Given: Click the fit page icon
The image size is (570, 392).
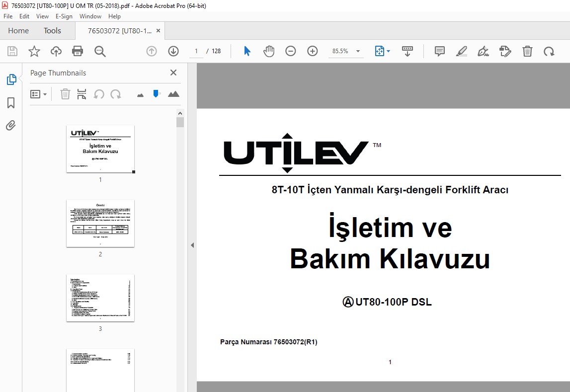Looking at the screenshot, I should pyautogui.click(x=379, y=51).
